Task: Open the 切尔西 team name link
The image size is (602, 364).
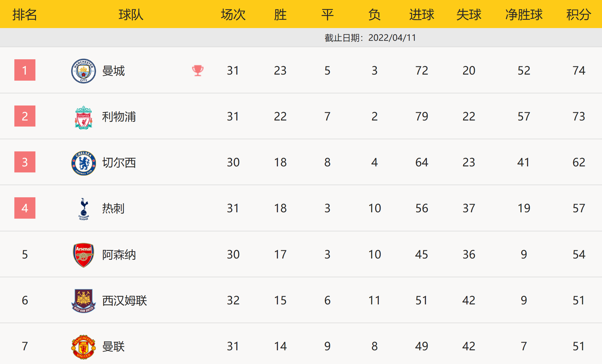Action: coord(119,163)
